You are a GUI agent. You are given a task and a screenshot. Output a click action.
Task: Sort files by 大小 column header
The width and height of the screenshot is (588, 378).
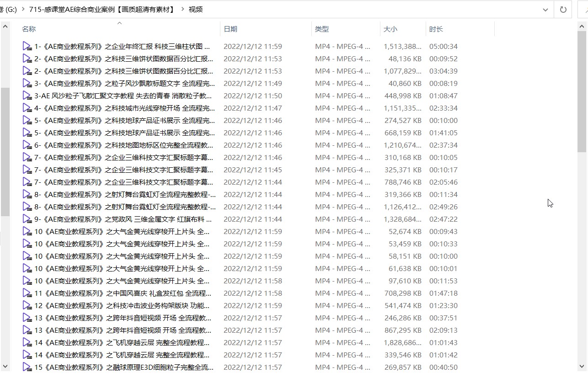[390, 29]
